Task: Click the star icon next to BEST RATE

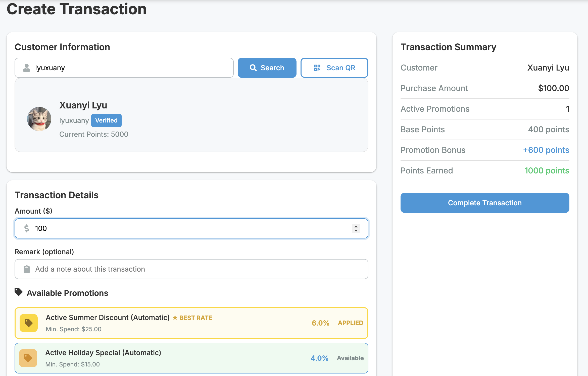Action: 175,318
